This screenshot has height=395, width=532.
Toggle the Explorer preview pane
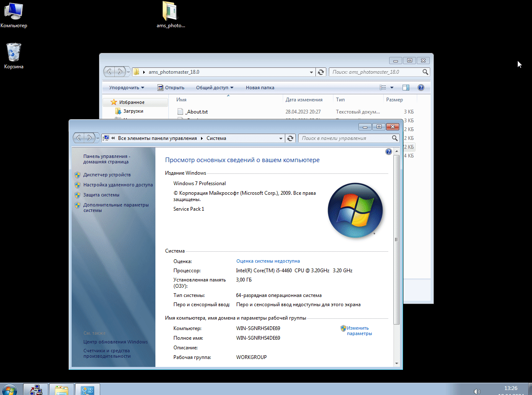coord(405,88)
